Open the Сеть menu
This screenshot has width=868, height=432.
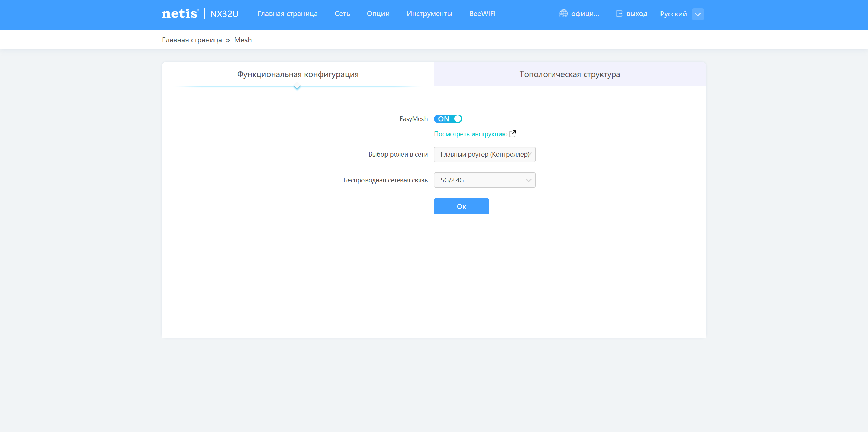[342, 14]
